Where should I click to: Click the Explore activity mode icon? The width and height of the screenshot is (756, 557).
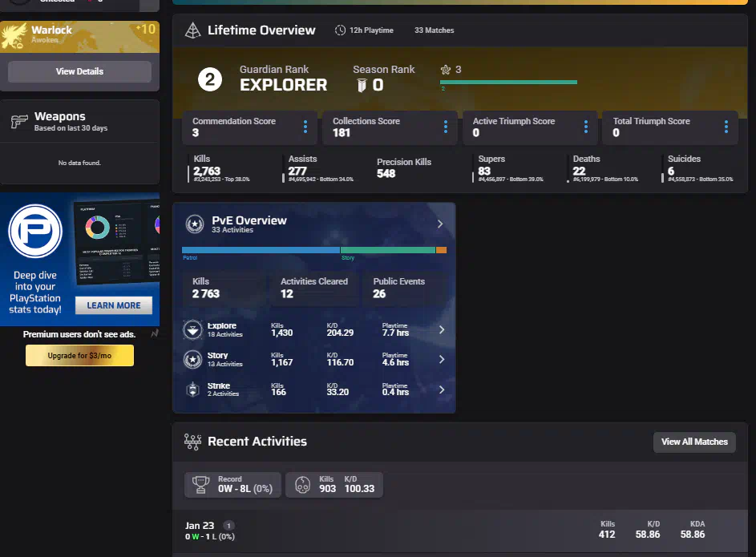click(192, 330)
